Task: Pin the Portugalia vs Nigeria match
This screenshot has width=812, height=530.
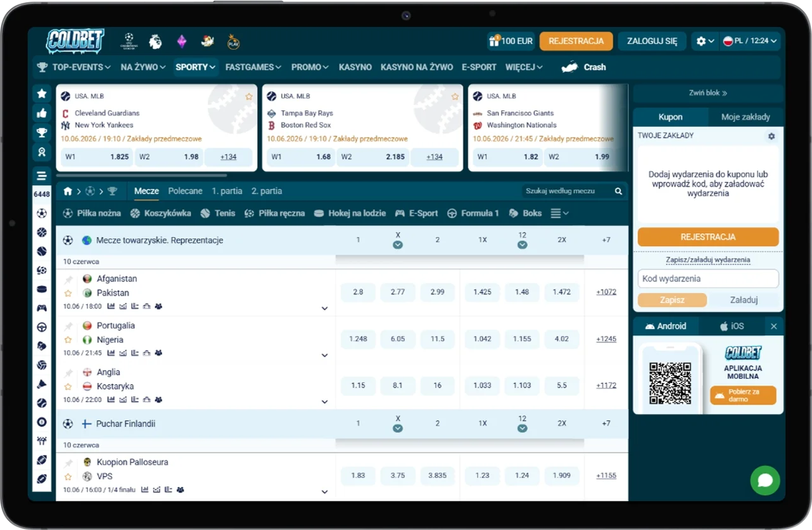Action: [68, 326]
